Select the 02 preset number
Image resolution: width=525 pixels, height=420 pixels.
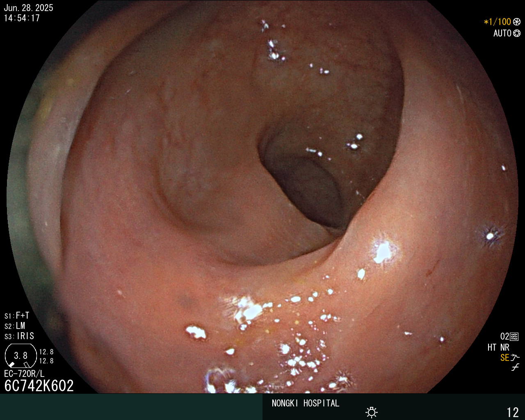click(504, 337)
